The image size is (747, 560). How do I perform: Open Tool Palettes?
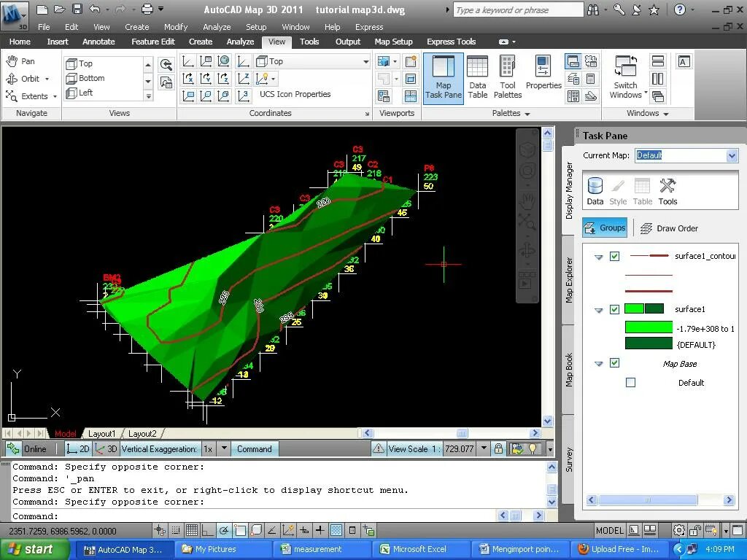[x=508, y=78]
